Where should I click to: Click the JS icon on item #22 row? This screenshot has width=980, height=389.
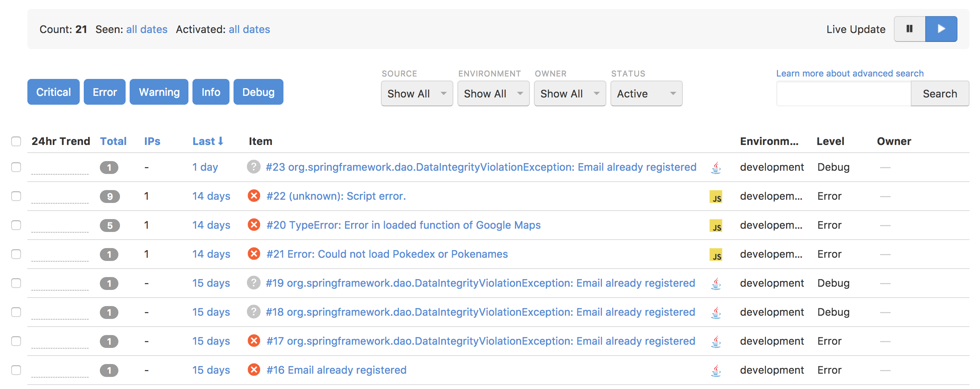coord(716,197)
